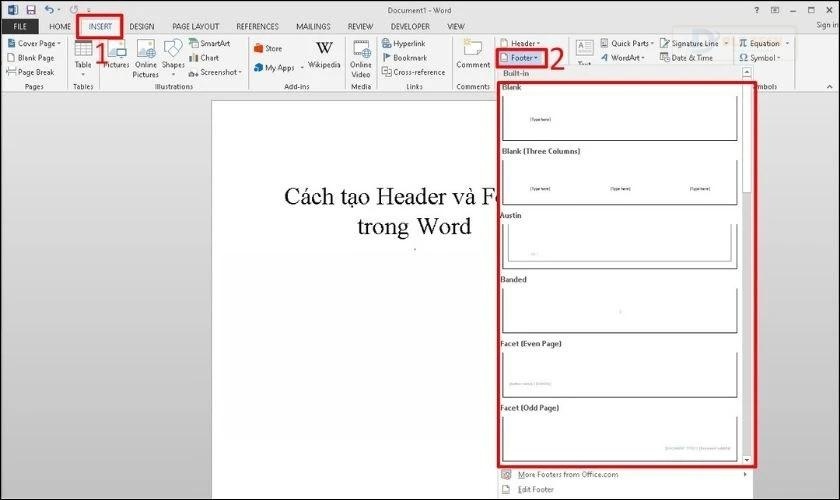Collapse the Footer dropdown button

click(520, 58)
